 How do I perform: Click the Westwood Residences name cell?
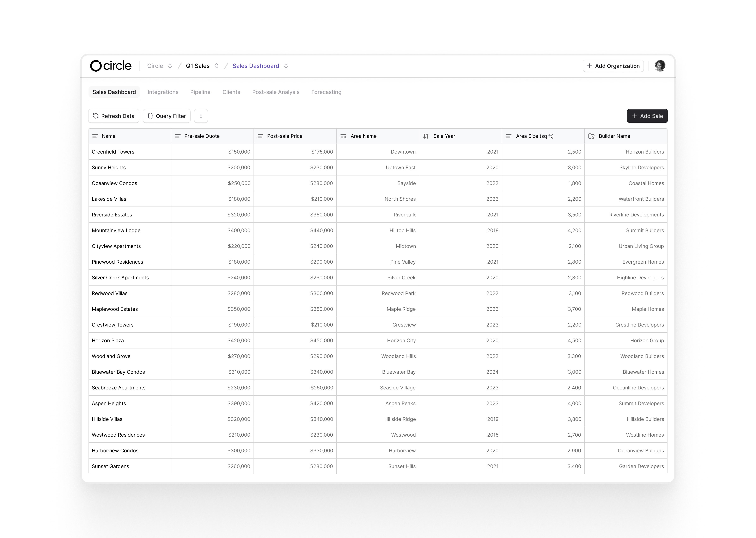coord(130,435)
